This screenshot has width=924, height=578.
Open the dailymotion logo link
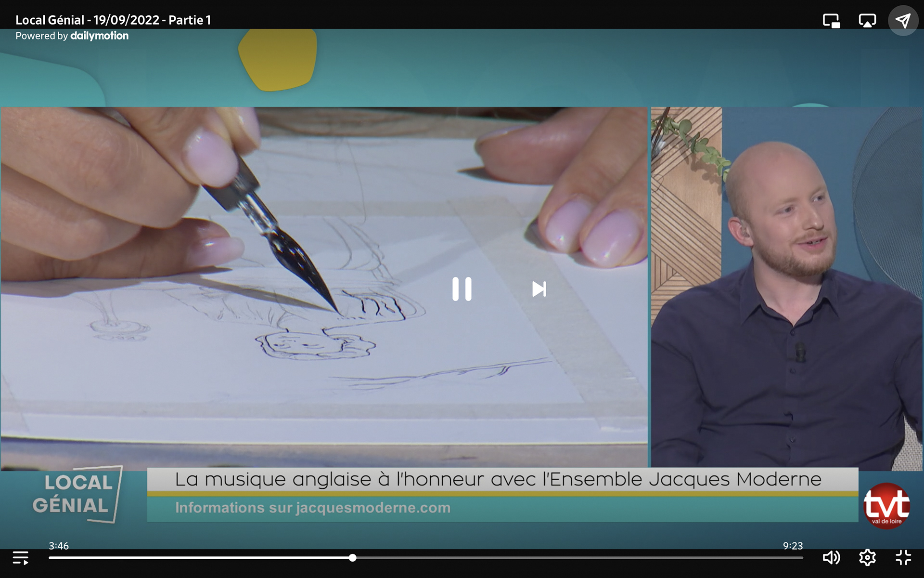pyautogui.click(x=99, y=36)
